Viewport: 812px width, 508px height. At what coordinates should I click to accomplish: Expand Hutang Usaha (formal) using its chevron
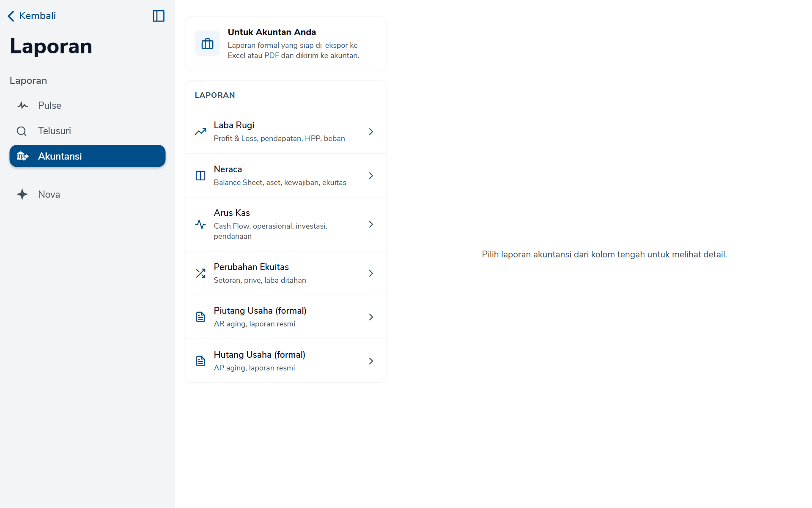point(371,361)
